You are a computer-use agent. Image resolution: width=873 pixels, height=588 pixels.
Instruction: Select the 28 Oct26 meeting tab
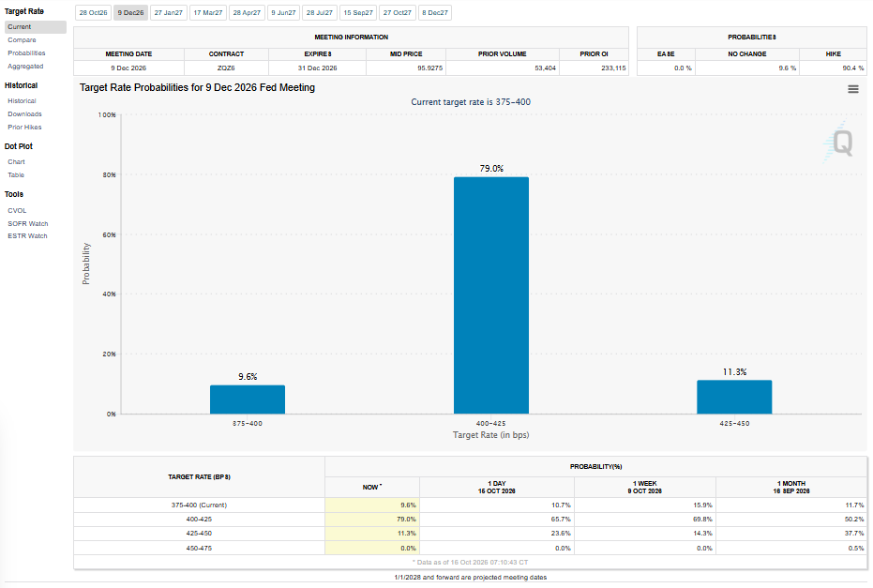pyautogui.click(x=93, y=13)
